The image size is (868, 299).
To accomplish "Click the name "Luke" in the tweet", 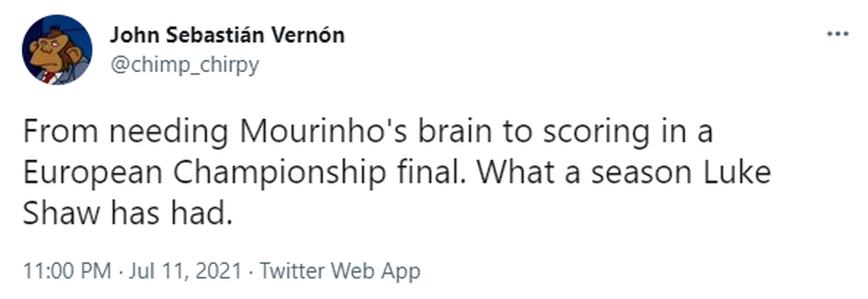I will [737, 172].
